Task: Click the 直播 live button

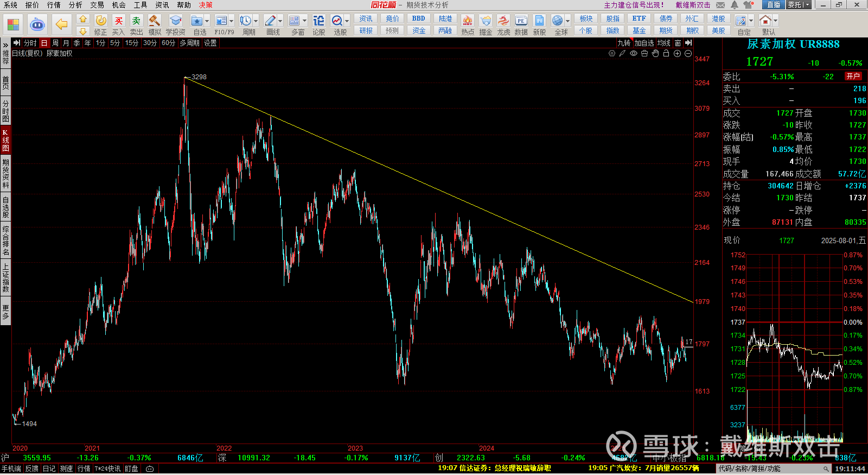Action: (x=774, y=5)
